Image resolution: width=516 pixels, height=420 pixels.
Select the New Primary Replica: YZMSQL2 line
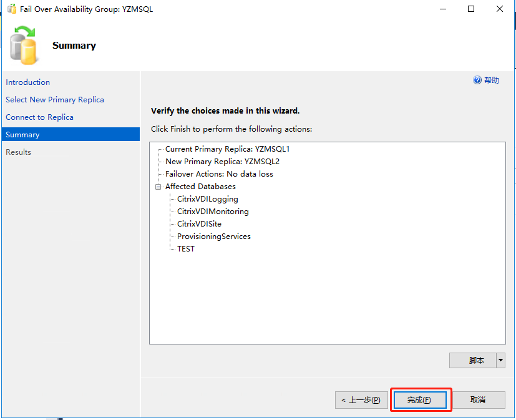click(x=222, y=162)
